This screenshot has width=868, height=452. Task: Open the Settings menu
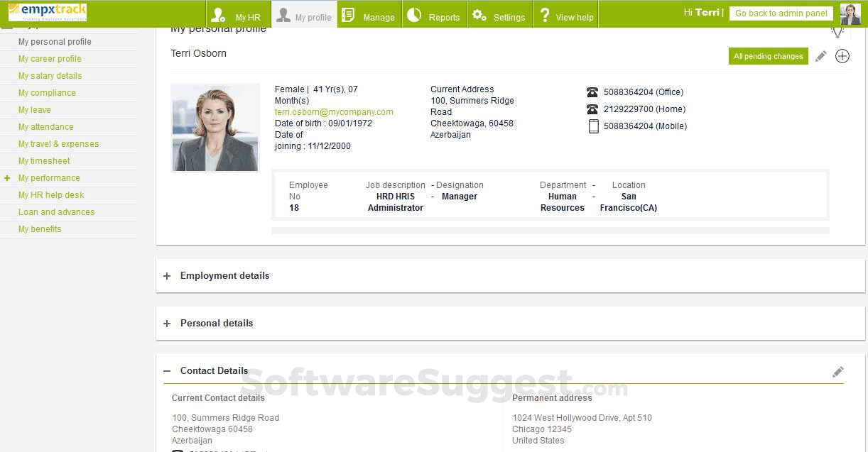coord(499,15)
